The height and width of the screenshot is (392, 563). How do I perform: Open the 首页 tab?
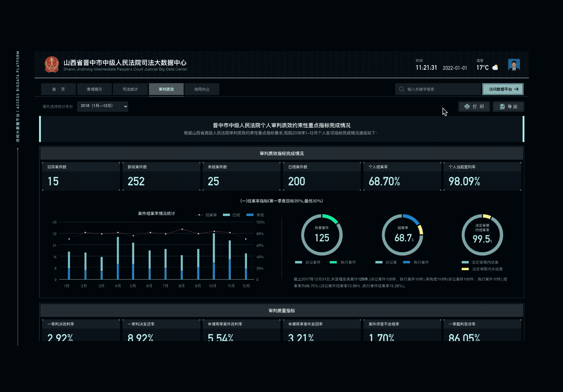(58, 89)
